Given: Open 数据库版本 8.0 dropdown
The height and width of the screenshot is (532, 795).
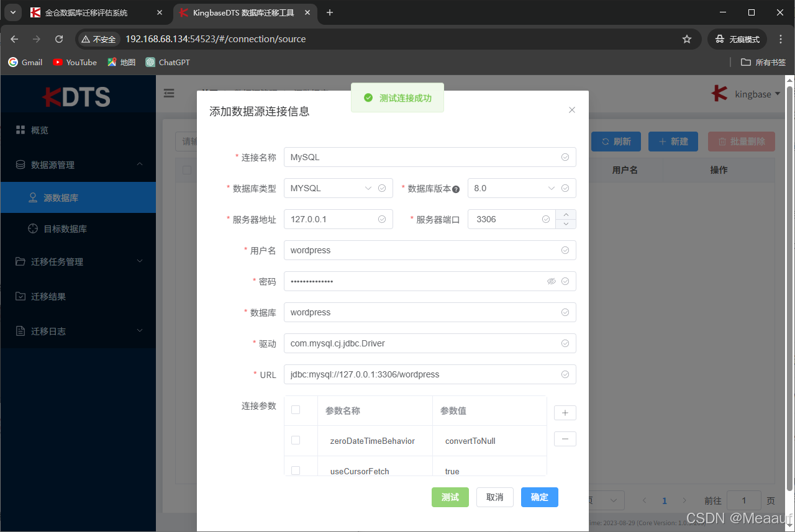Looking at the screenshot, I should [522, 188].
